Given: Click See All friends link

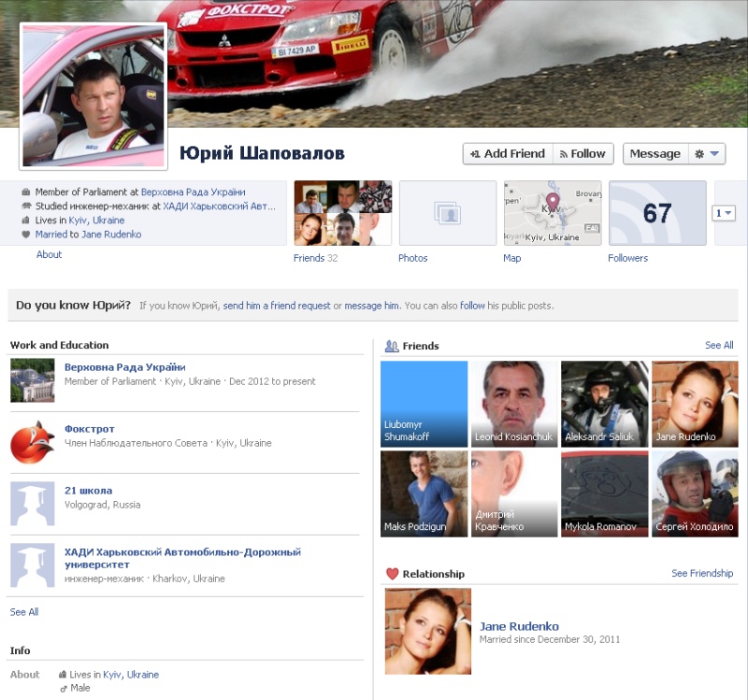Looking at the screenshot, I should click(x=719, y=346).
